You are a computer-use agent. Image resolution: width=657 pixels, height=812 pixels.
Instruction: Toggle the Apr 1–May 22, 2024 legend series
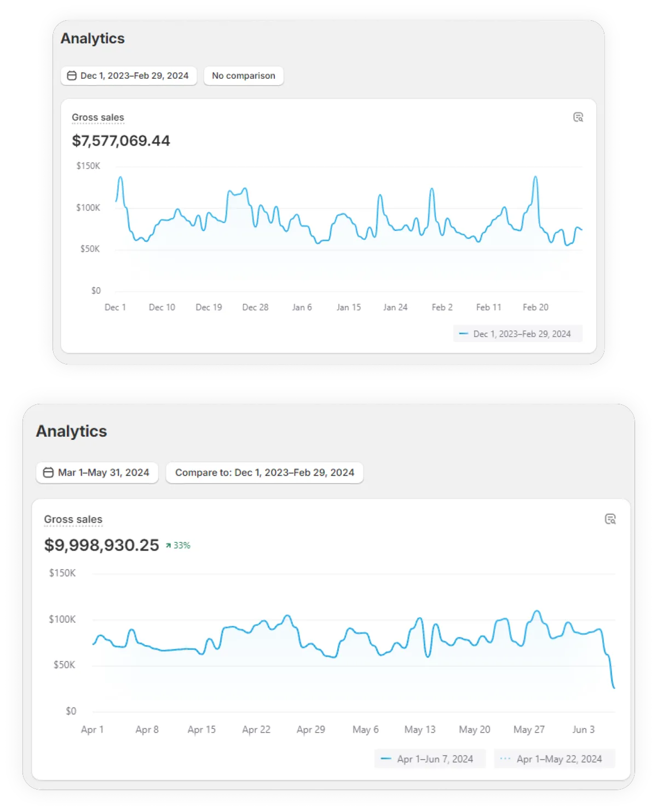tap(559, 759)
